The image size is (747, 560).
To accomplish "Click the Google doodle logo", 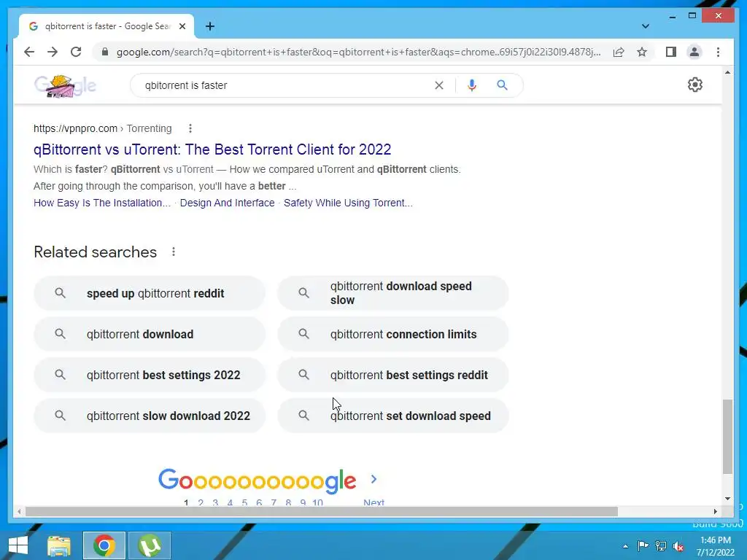I will coord(65,86).
